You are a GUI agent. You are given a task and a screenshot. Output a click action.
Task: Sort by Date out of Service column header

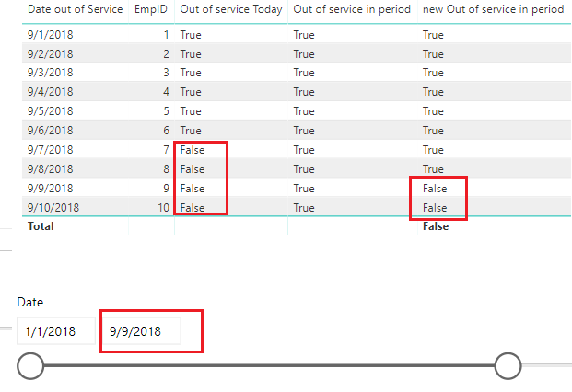pos(76,9)
